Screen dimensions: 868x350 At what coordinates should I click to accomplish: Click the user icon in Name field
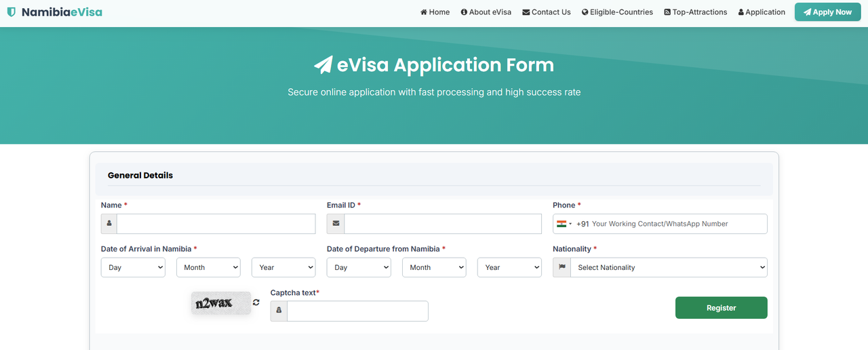109,224
